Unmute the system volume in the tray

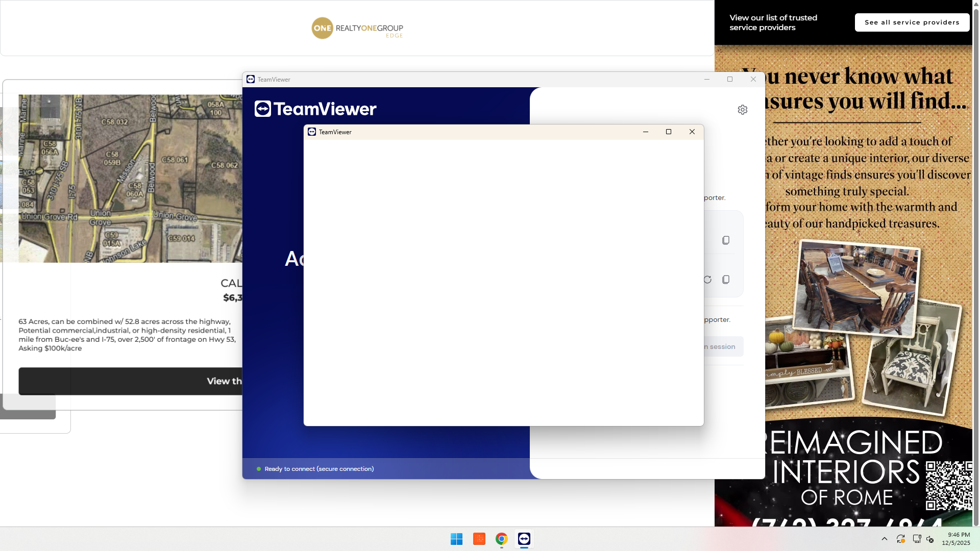(x=931, y=539)
